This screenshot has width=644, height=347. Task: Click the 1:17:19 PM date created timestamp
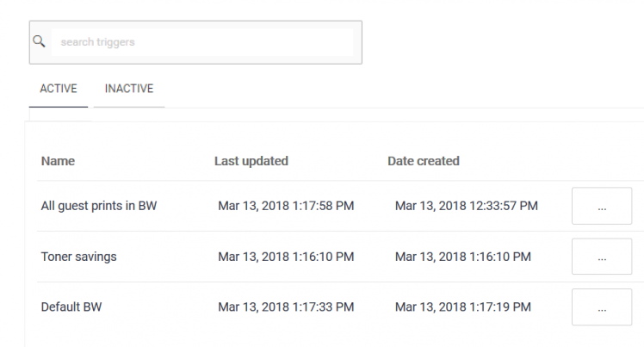462,307
